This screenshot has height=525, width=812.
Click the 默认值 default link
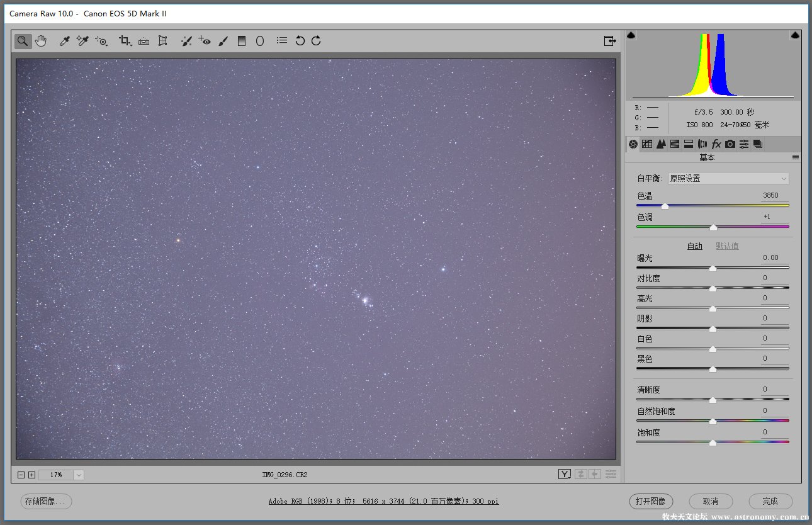(x=727, y=246)
